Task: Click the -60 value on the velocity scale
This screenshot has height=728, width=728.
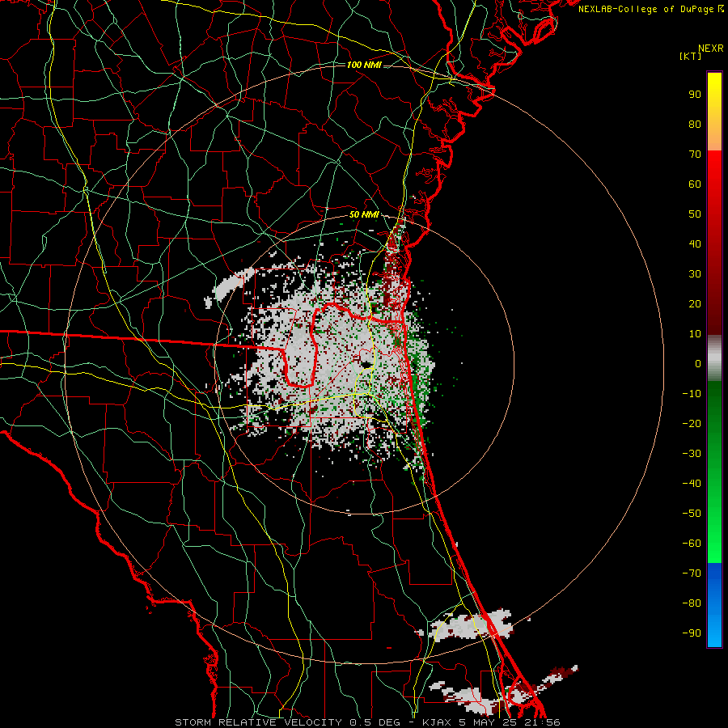Action: pos(692,544)
